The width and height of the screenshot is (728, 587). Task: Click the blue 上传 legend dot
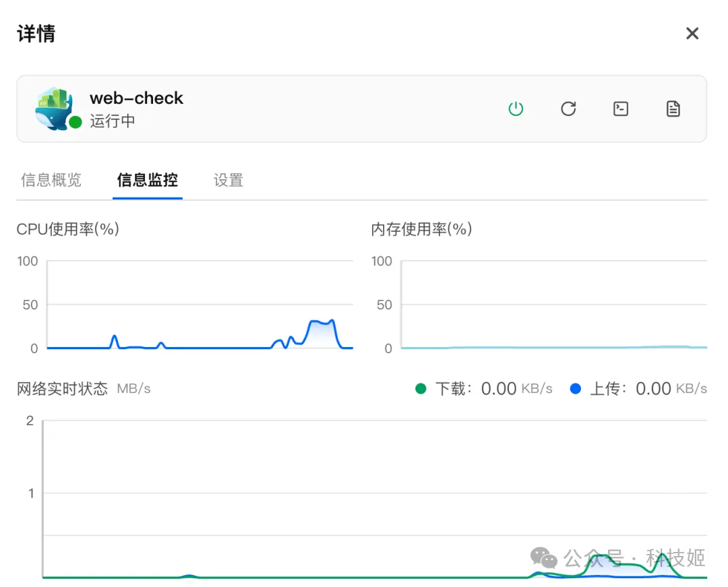pos(575,389)
